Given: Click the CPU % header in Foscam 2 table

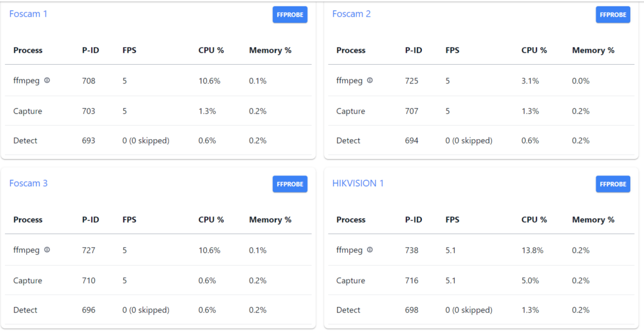Looking at the screenshot, I should 534,50.
